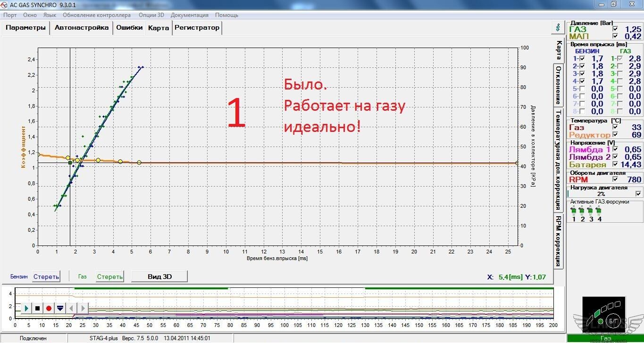Uncheck petrol injector 2 checkbox
The height and width of the screenshot is (343, 644).
click(x=582, y=66)
